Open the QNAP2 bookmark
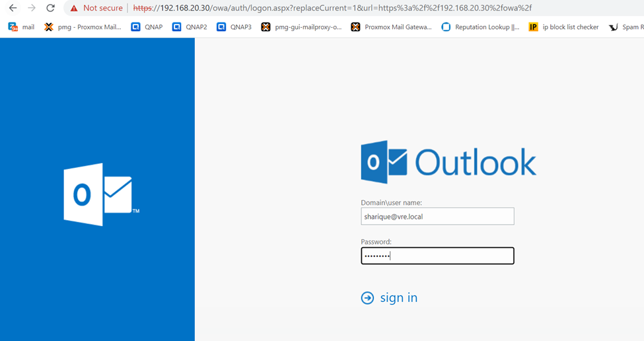Viewport: 644px width, 341px height. [190, 27]
